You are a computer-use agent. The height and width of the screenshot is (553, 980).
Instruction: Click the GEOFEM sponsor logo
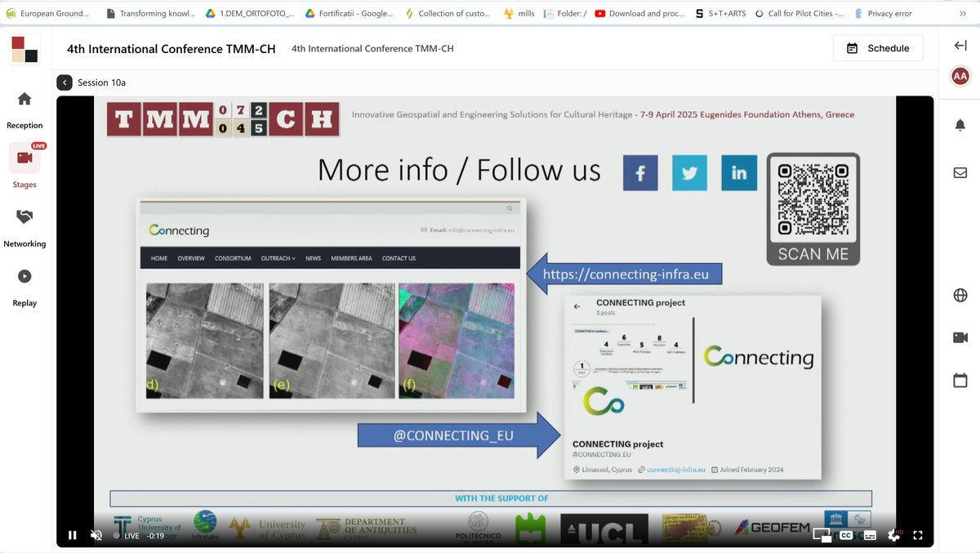pyautogui.click(x=772, y=528)
